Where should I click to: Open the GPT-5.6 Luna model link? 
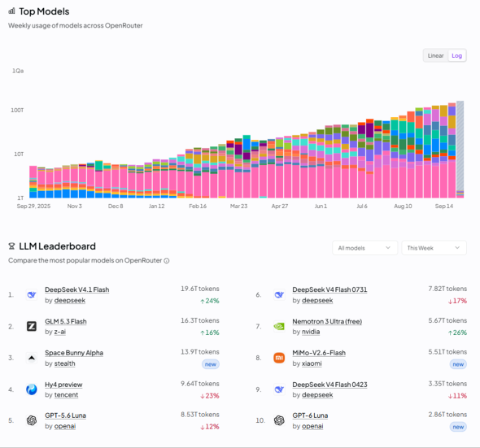click(65, 415)
